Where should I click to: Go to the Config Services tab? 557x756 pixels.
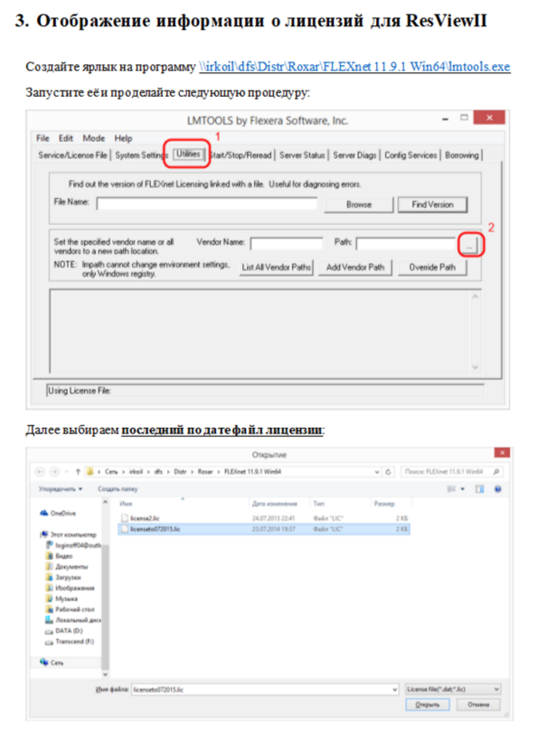point(411,156)
